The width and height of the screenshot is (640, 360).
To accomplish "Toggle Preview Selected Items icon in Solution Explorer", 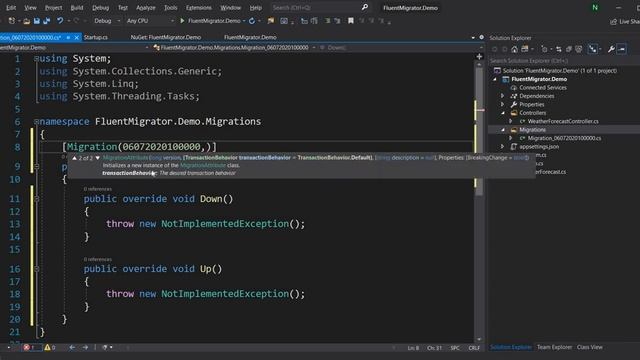I will pyautogui.click(x=622, y=49).
